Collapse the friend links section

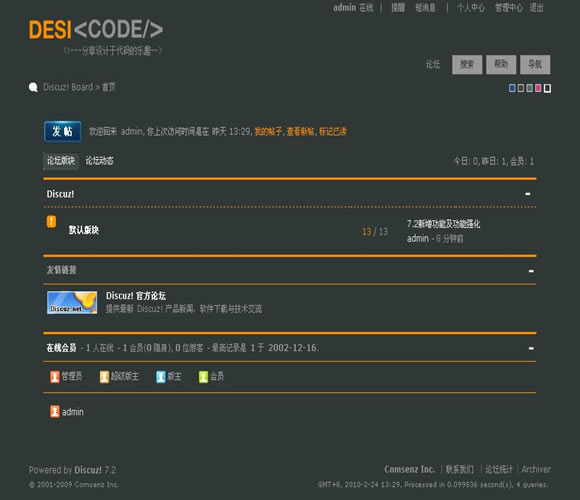tap(531, 271)
